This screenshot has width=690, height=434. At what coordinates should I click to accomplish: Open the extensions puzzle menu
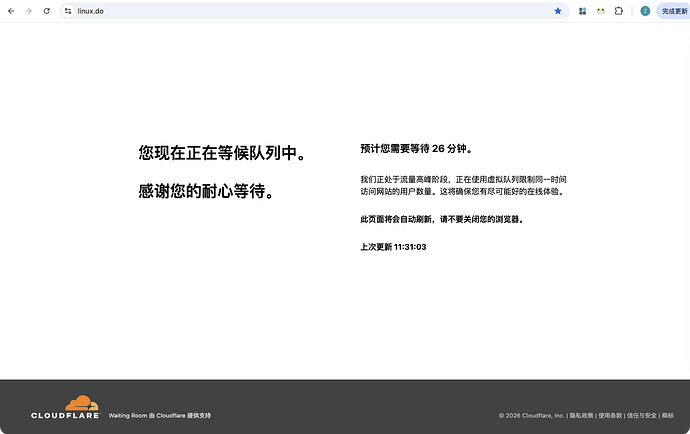pyautogui.click(x=619, y=11)
